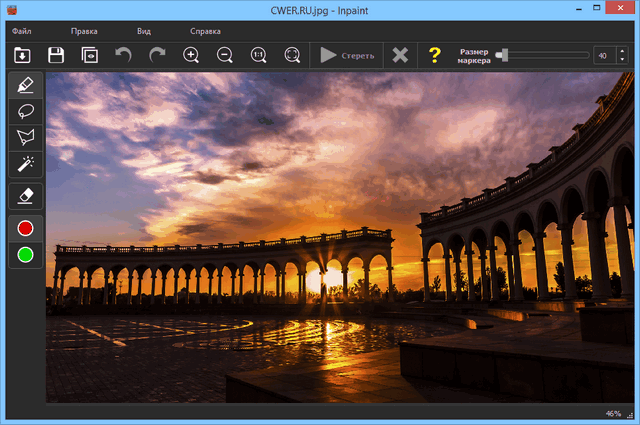Pick the Eraser tool in left panel
640x425 pixels.
[26, 195]
